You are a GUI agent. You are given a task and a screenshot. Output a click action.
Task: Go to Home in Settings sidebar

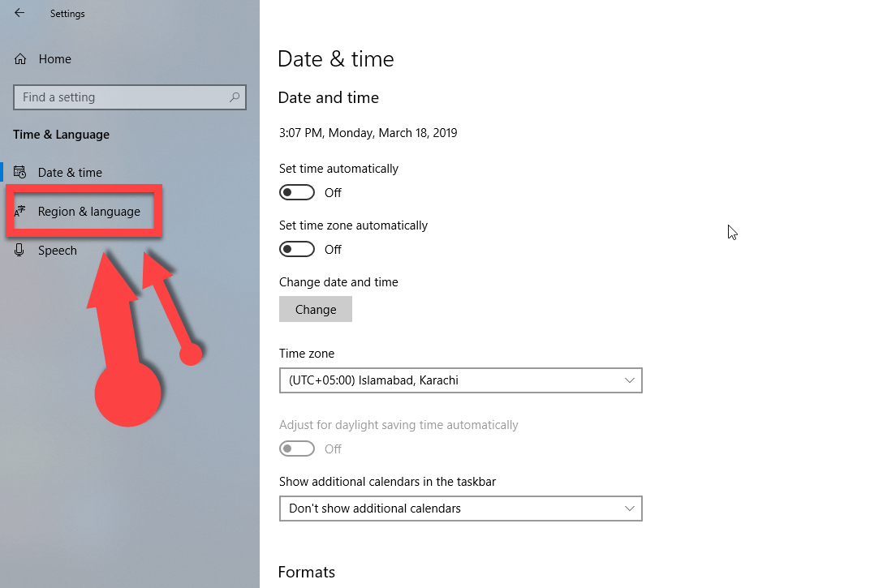tap(54, 59)
